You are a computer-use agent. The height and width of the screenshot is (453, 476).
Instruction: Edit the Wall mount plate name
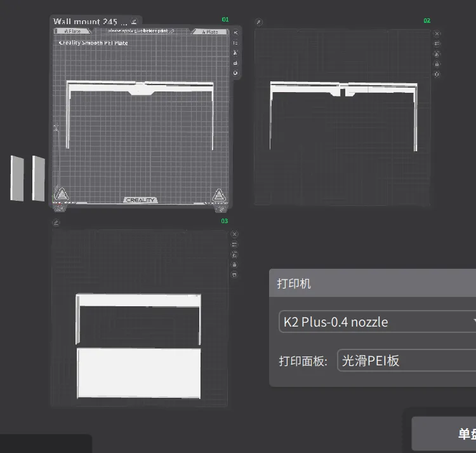pos(134,22)
